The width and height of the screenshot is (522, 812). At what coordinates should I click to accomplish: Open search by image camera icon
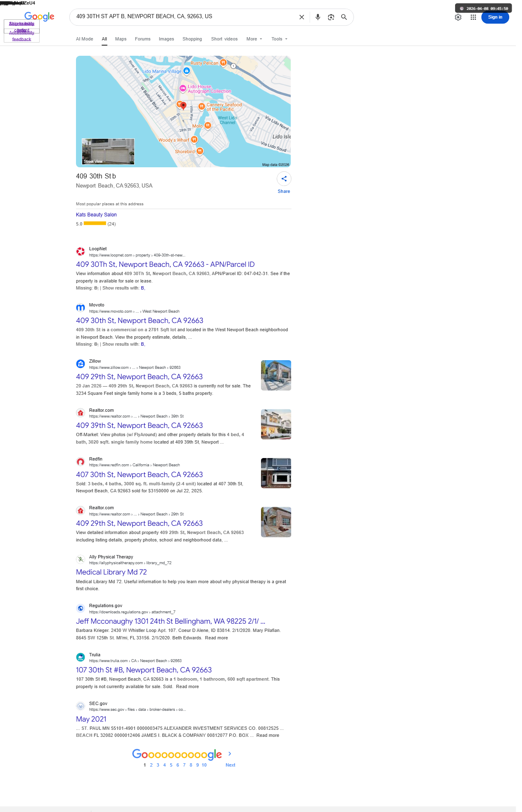[331, 17]
